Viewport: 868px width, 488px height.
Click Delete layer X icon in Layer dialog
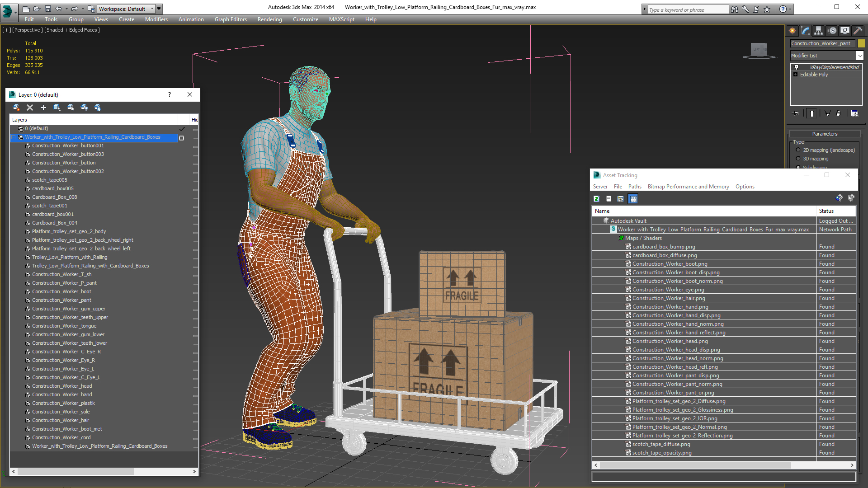30,108
